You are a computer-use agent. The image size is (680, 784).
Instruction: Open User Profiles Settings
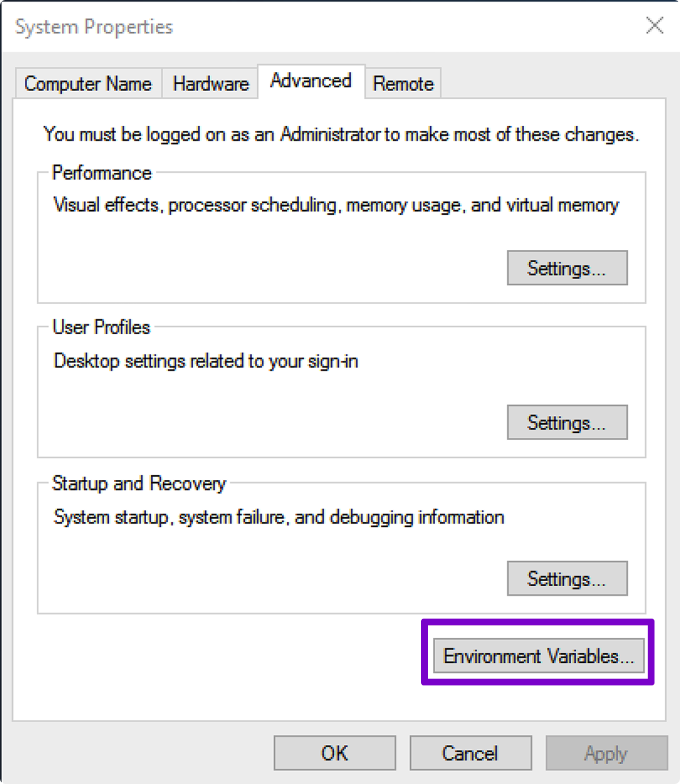pyautogui.click(x=567, y=422)
